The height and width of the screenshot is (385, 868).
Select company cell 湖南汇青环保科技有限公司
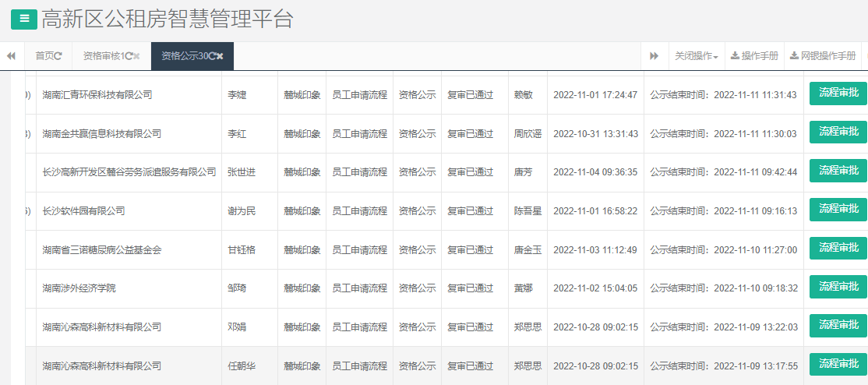pyautogui.click(x=97, y=95)
